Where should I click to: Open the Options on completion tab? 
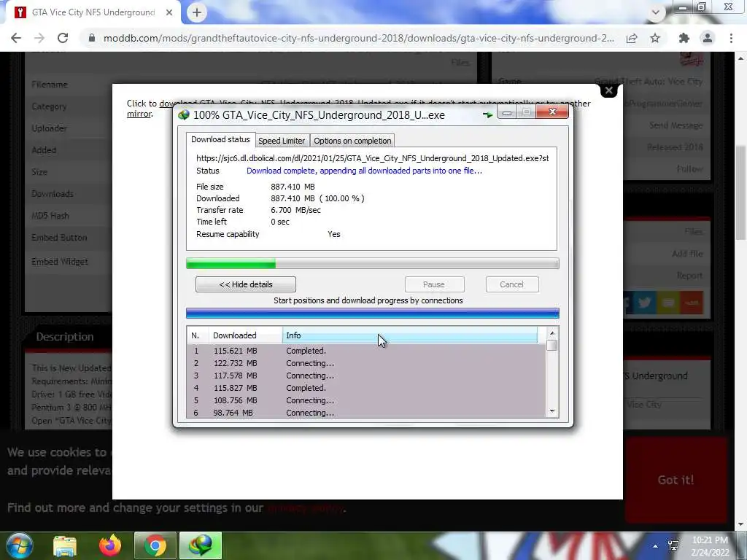[x=352, y=141]
